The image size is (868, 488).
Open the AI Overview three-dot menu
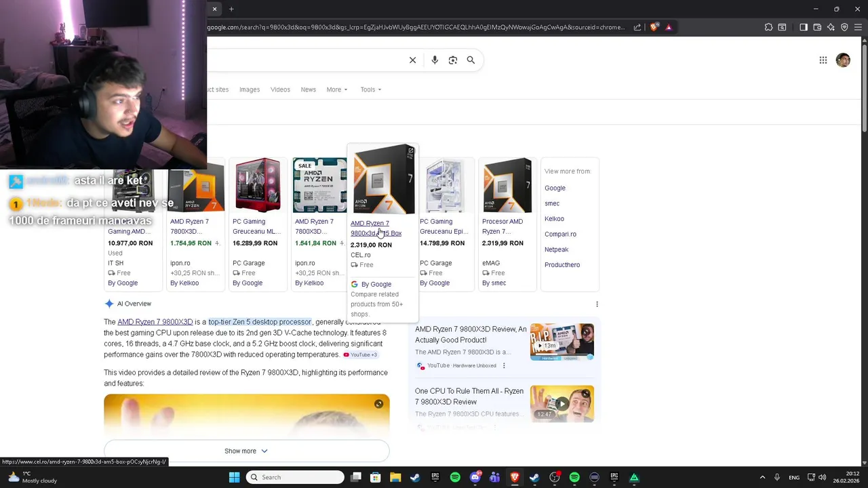pyautogui.click(x=597, y=304)
